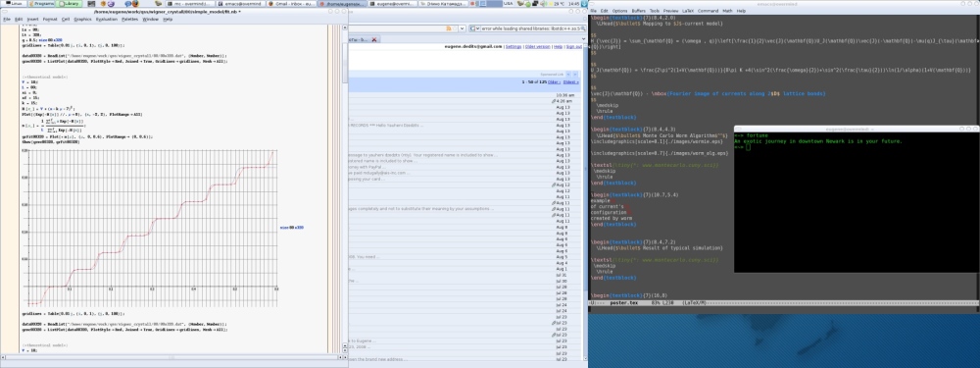
Task: Click the Oldest link in Gmail pager
Action: [x=571, y=82]
